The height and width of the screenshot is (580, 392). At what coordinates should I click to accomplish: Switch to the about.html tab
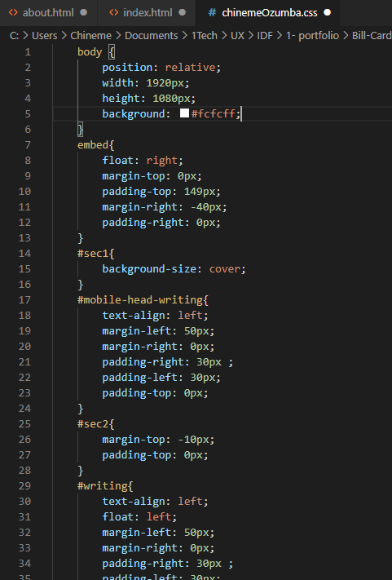48,13
